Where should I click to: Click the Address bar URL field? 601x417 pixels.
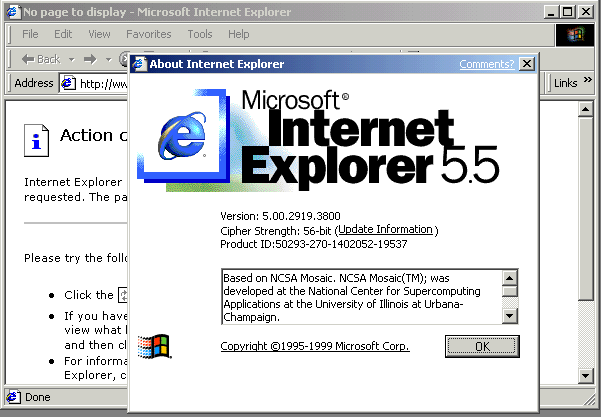(x=94, y=83)
